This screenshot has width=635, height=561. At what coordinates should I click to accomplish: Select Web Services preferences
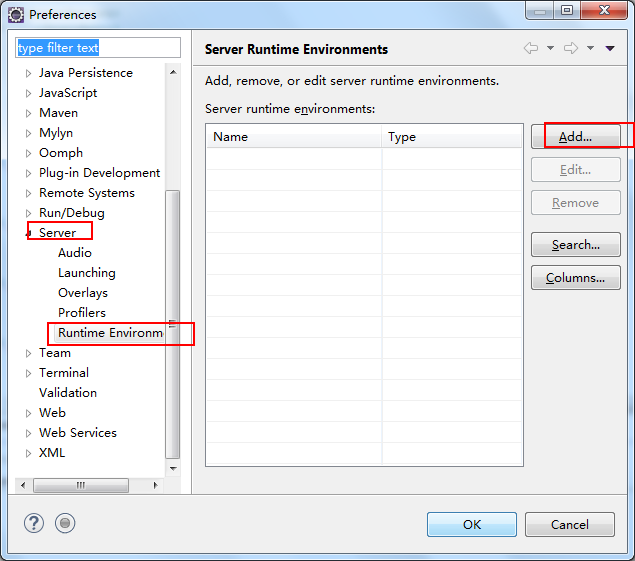point(78,433)
